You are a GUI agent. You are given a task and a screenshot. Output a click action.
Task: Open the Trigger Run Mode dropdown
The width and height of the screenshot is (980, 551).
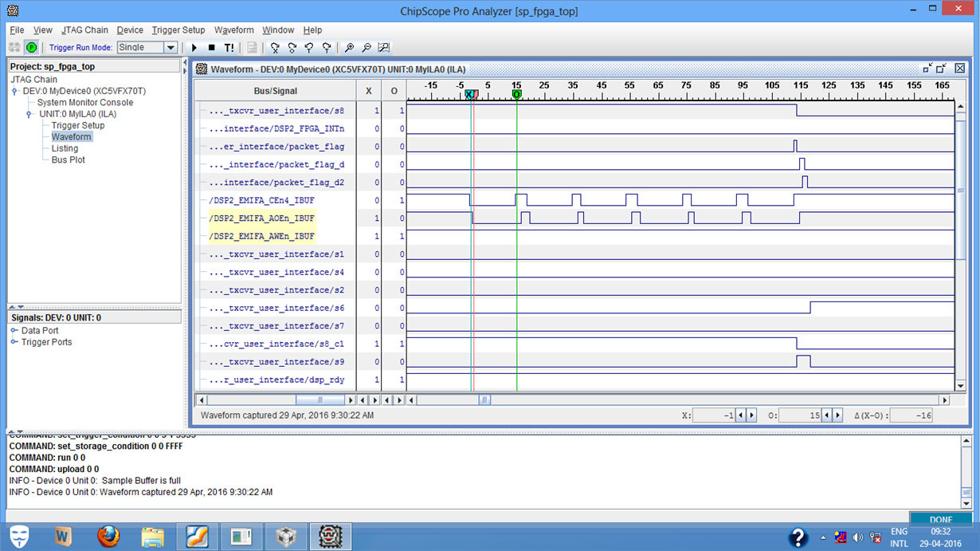(171, 48)
